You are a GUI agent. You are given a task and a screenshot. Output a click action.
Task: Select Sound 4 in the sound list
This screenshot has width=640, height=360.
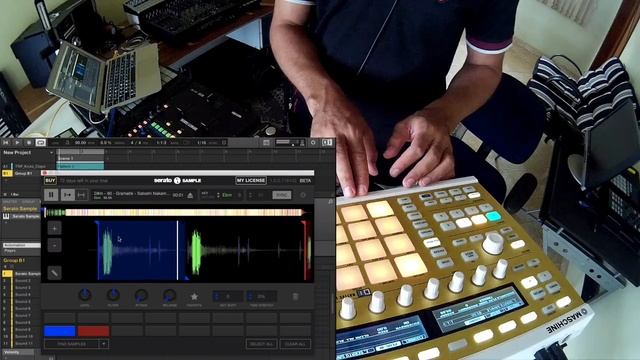[x=22, y=294]
